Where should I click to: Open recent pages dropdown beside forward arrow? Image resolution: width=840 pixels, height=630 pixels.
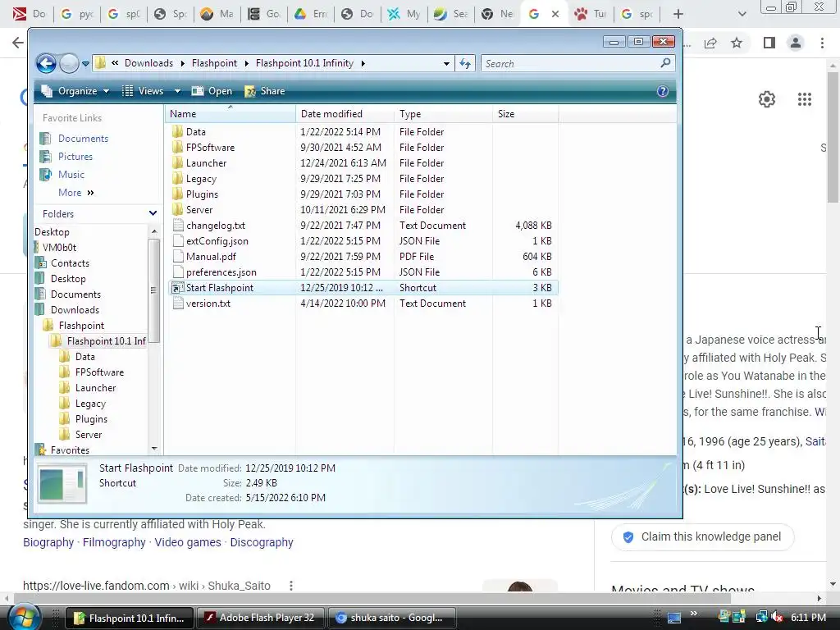[x=85, y=64]
